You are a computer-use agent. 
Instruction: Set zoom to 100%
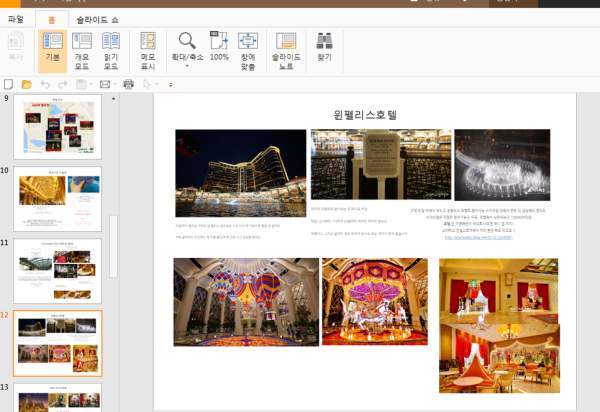click(219, 47)
